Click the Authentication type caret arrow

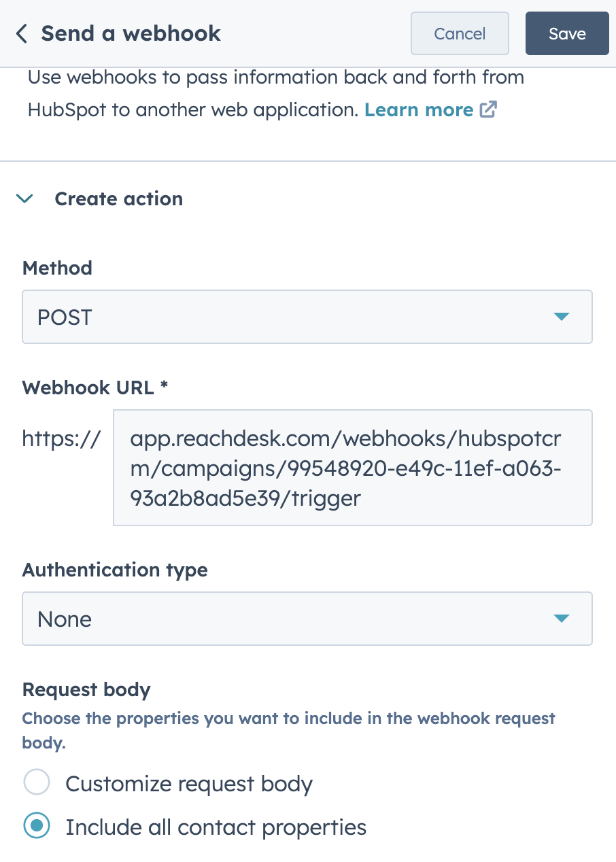click(x=561, y=619)
